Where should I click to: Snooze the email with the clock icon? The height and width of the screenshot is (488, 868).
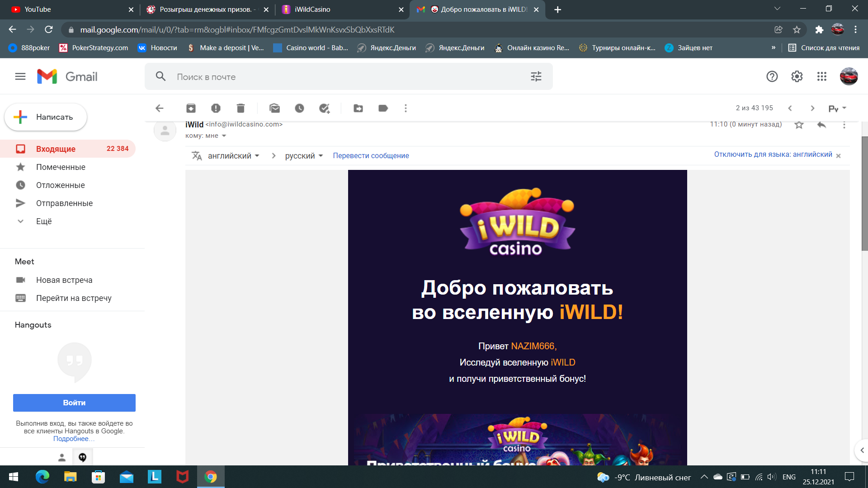click(299, 108)
